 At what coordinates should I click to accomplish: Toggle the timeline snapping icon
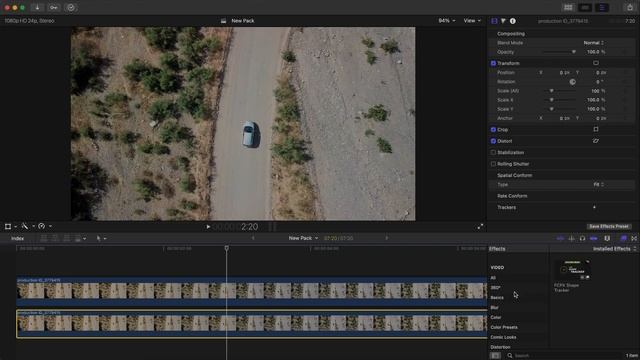coord(593,238)
